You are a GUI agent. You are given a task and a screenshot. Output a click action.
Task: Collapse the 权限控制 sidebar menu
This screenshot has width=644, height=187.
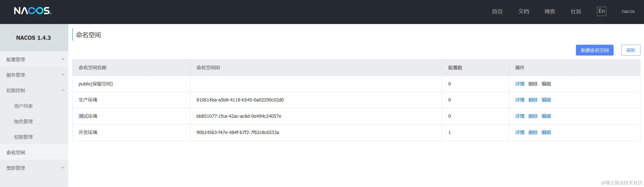34,90
